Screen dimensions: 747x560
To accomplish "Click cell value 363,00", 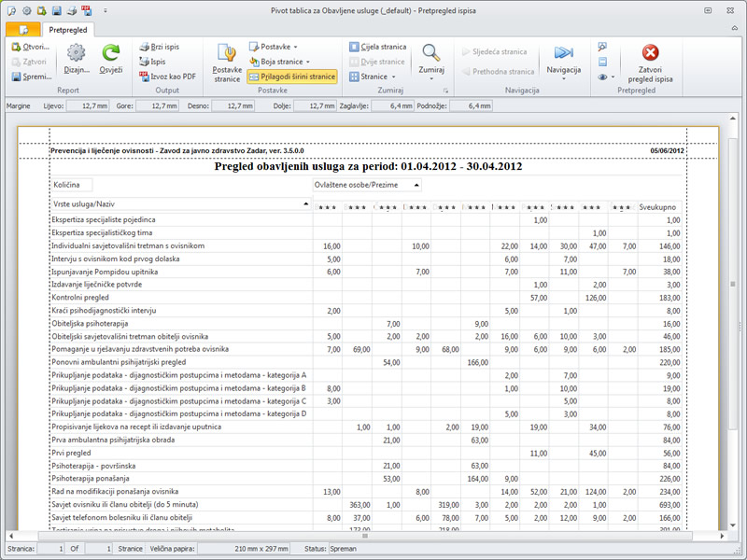I will pos(359,505).
